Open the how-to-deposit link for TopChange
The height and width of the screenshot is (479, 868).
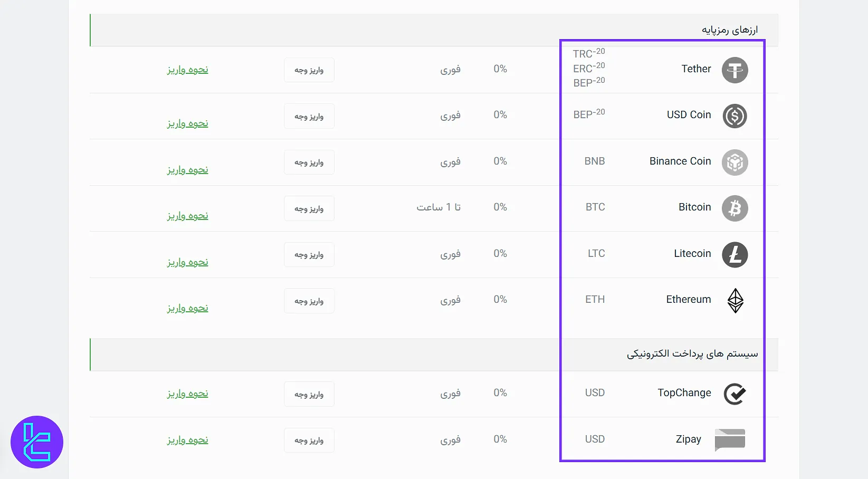point(187,394)
